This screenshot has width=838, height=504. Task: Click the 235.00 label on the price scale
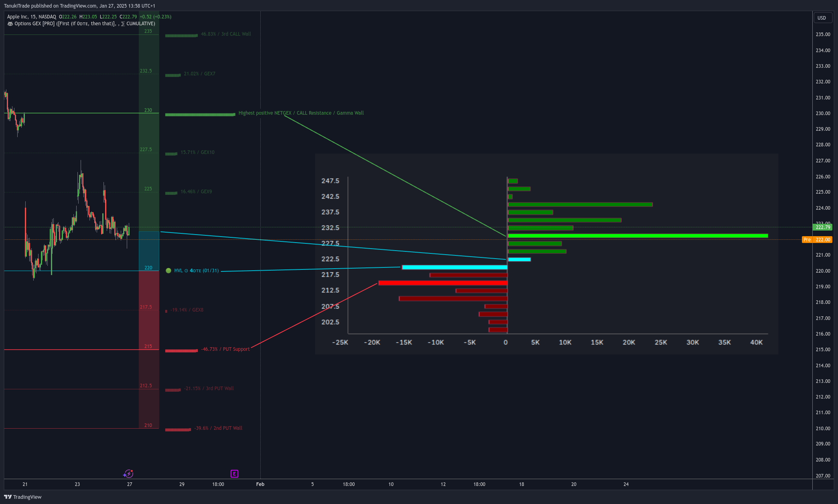(823, 34)
